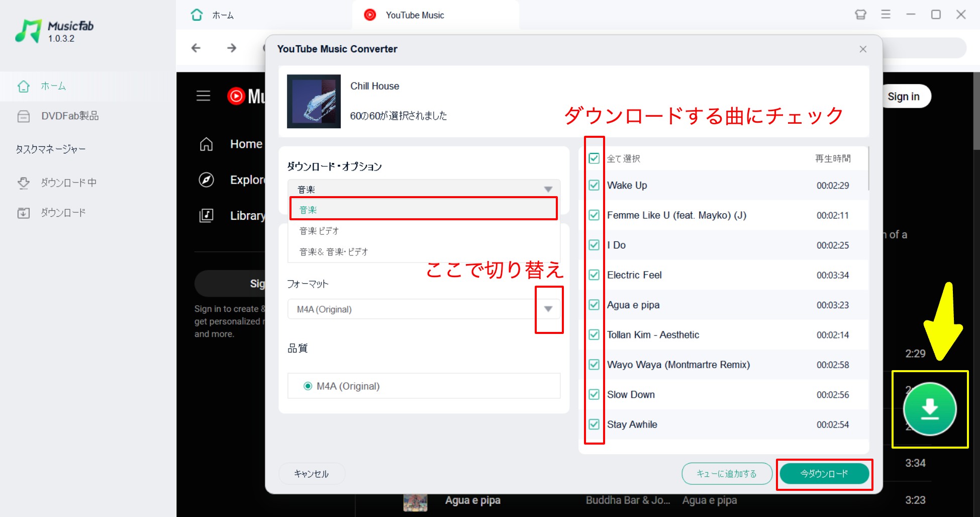Screen dimensions: 980x517
Task: Click the Agua e pipa track thumbnail at bottom
Action: point(415,502)
